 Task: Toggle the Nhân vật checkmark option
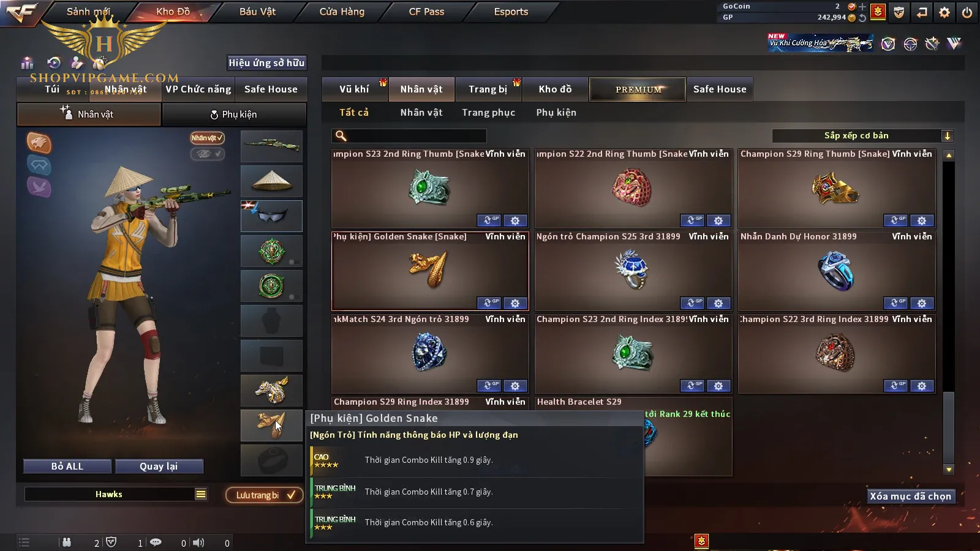click(x=207, y=138)
